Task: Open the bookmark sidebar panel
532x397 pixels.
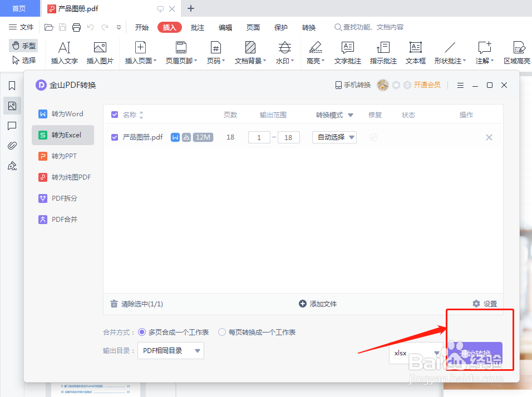Action: [12, 86]
